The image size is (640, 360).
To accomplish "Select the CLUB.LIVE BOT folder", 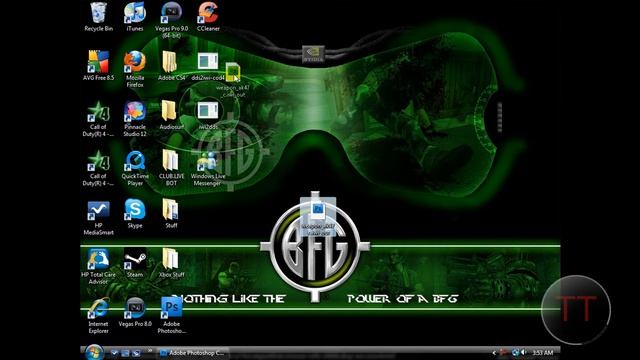I will 171,168.
